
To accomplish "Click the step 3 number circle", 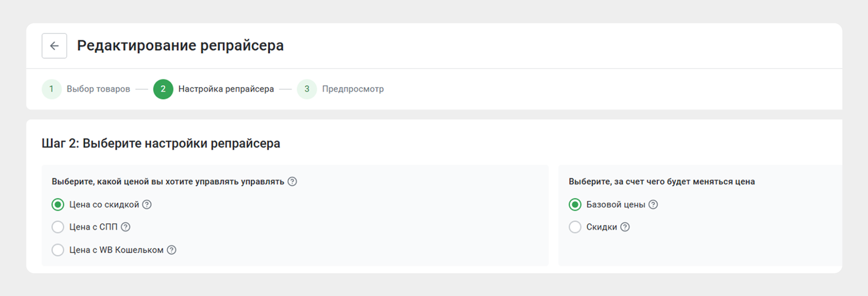I will (x=307, y=89).
